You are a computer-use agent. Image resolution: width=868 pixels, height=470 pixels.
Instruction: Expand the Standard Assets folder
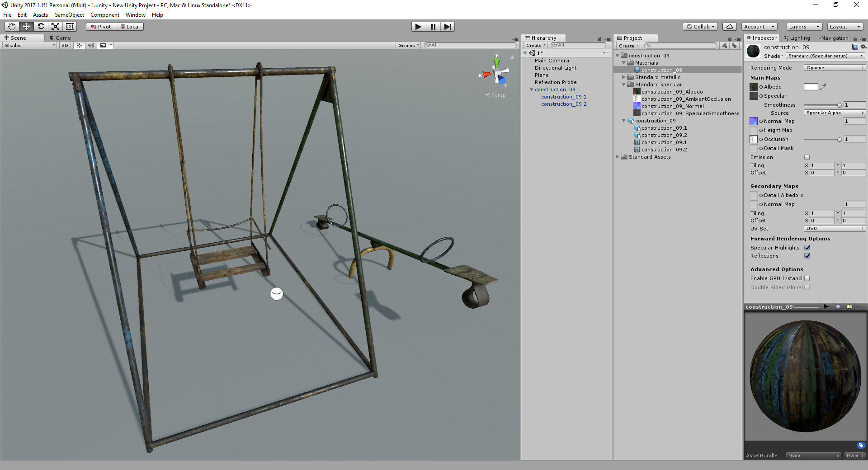[618, 157]
